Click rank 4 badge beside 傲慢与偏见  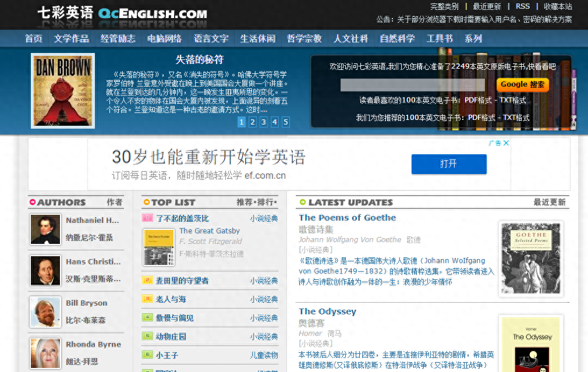(x=147, y=317)
